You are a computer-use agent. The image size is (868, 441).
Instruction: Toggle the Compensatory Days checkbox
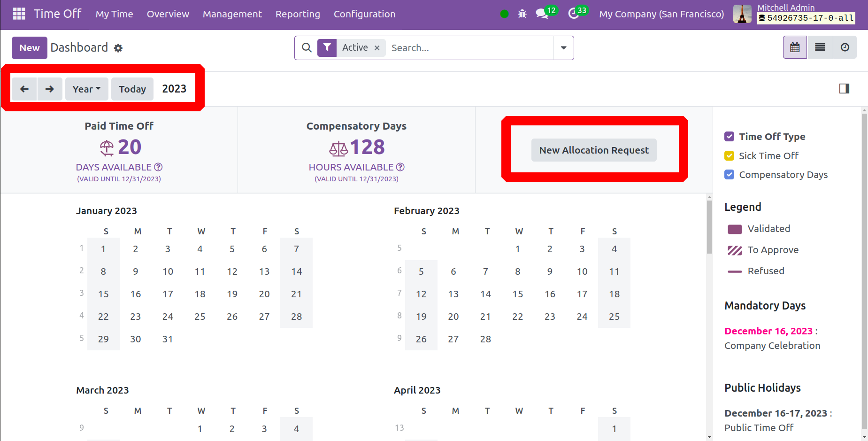click(x=729, y=175)
